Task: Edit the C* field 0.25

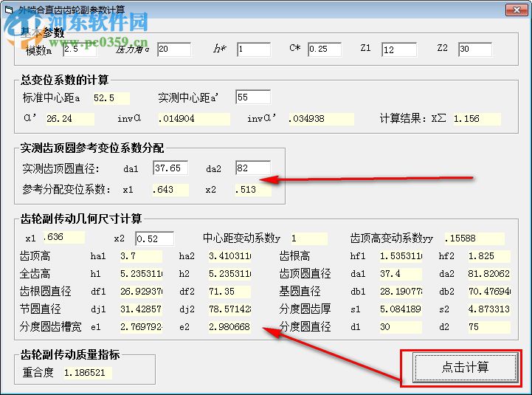Action: (x=325, y=49)
